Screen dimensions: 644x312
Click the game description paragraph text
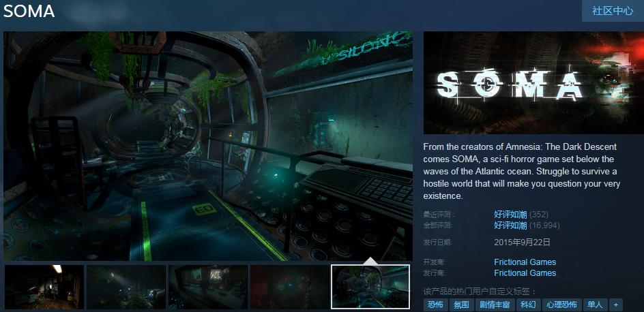pyautogui.click(x=522, y=172)
